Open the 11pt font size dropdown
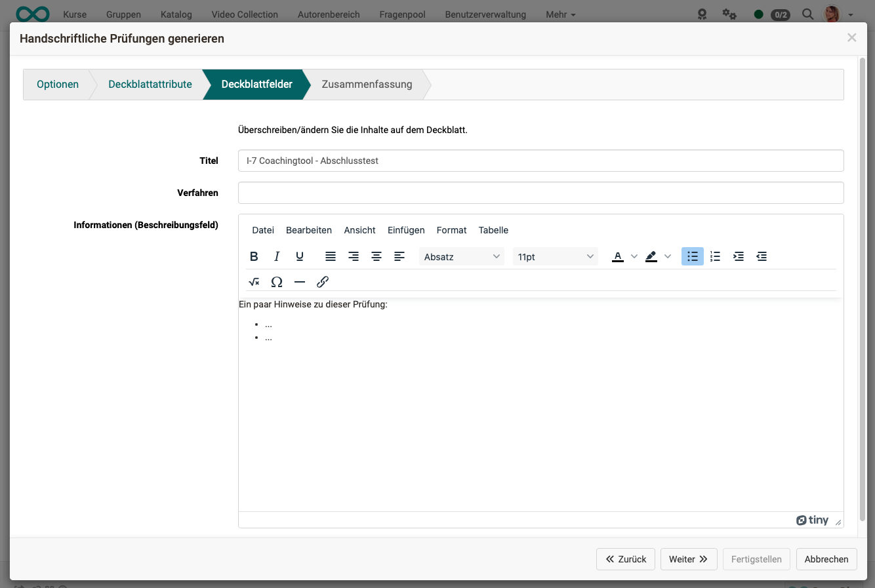The image size is (875, 588). coord(555,257)
